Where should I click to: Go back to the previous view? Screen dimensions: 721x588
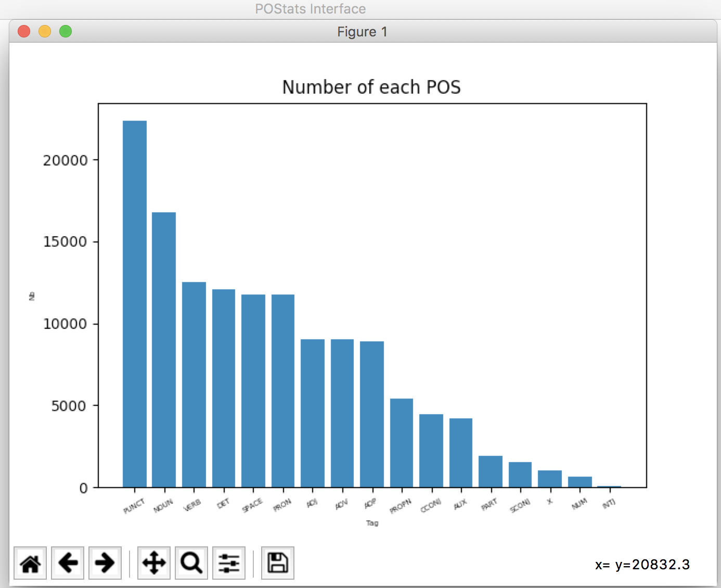tap(68, 563)
